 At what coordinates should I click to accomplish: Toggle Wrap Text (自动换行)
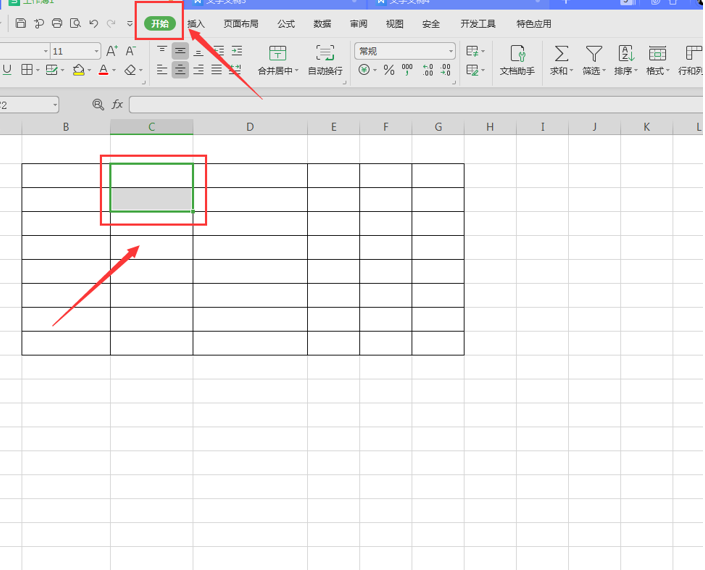[x=325, y=60]
